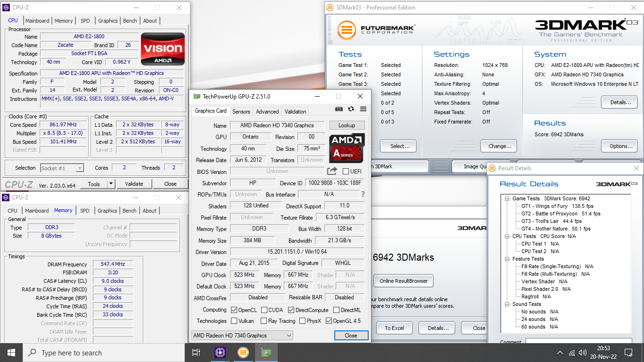Viewport: 644px width, 362px height.
Task: Open network status tray icon
Action: pos(572,353)
